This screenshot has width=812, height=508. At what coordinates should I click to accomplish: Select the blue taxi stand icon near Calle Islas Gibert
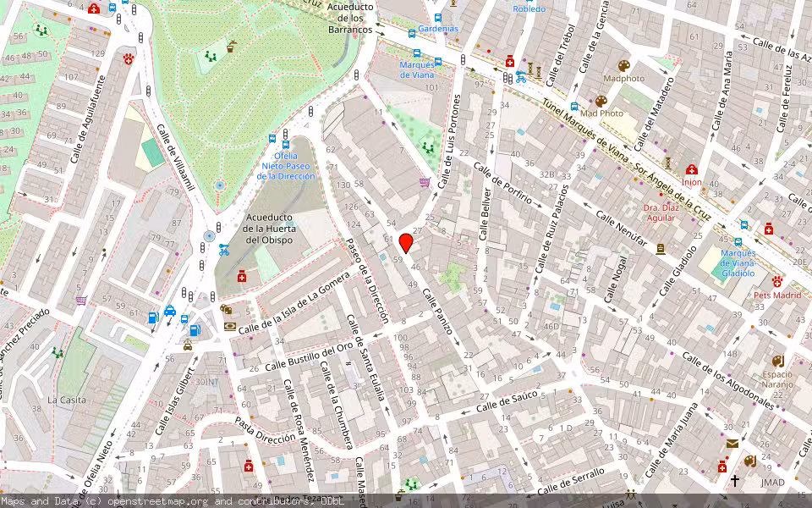169,311
